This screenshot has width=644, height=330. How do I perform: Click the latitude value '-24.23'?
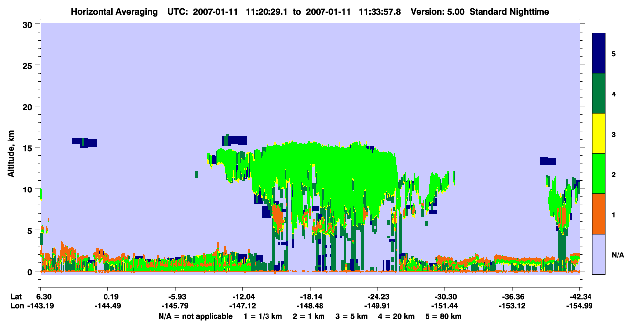click(x=377, y=297)
